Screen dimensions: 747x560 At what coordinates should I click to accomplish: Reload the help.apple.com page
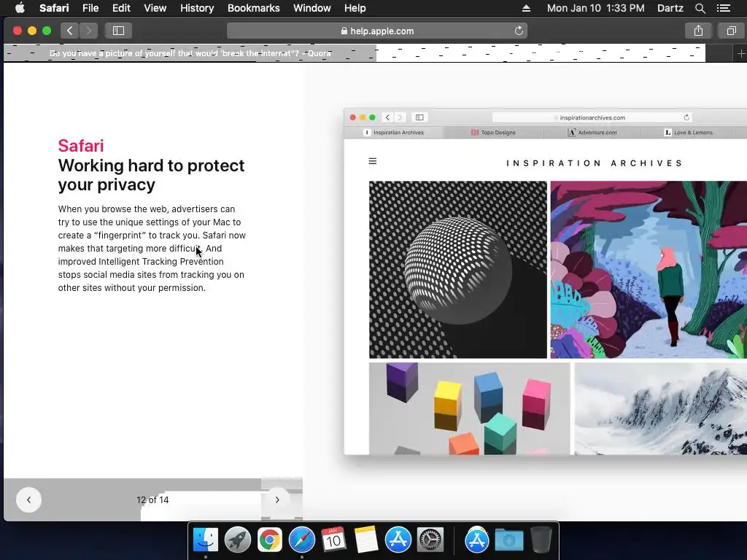pyautogui.click(x=519, y=31)
